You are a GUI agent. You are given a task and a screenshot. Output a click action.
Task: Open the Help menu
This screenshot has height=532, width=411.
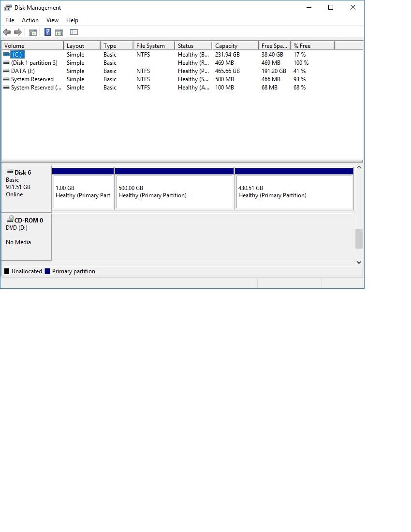[x=72, y=20]
